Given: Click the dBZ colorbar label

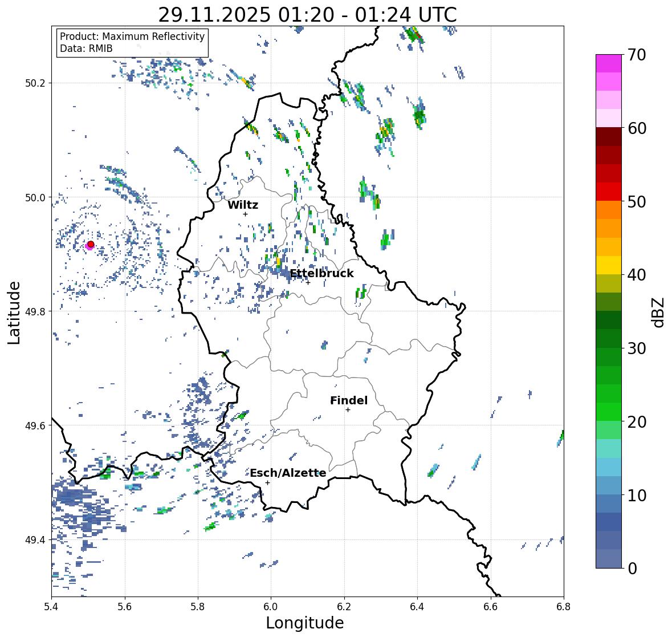Looking at the screenshot, I should tap(659, 313).
